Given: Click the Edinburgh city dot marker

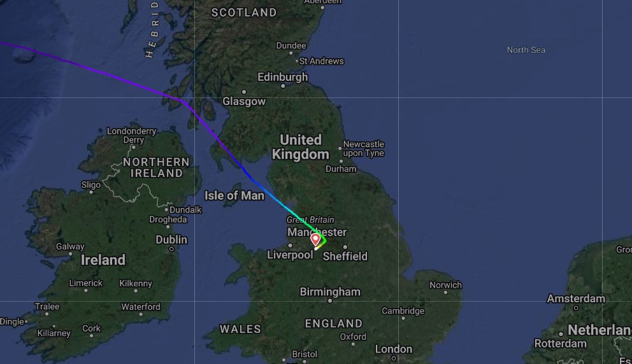Looking at the screenshot, I should (x=283, y=86).
